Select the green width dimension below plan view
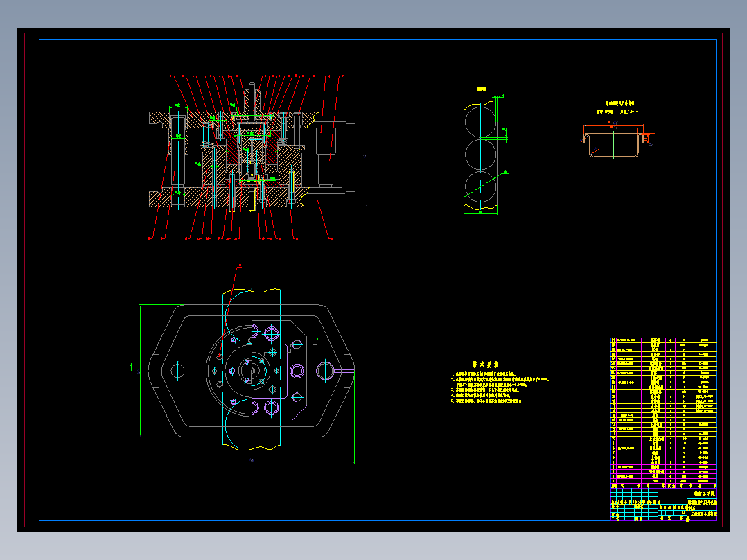This screenshot has height=560, width=747. tap(251, 462)
